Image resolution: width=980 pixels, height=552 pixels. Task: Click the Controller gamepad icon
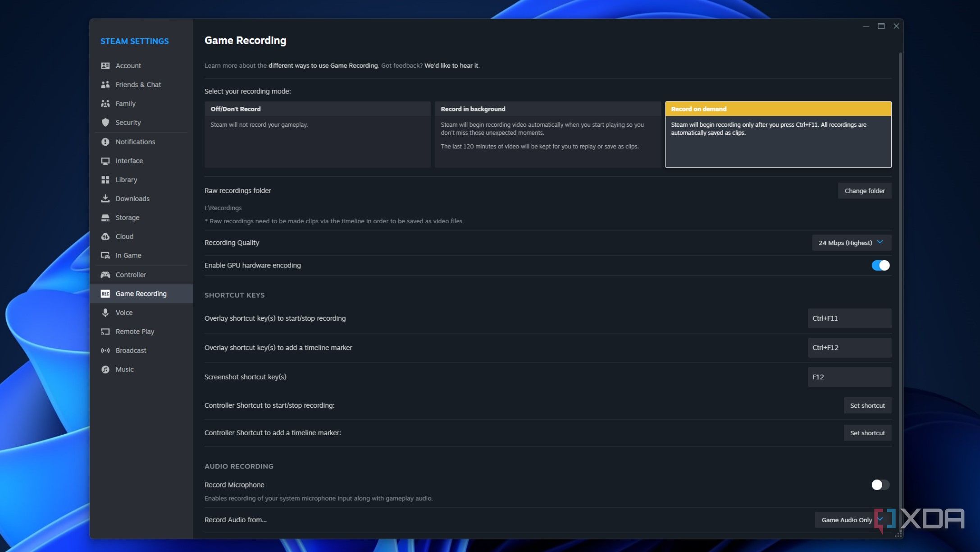(105, 275)
